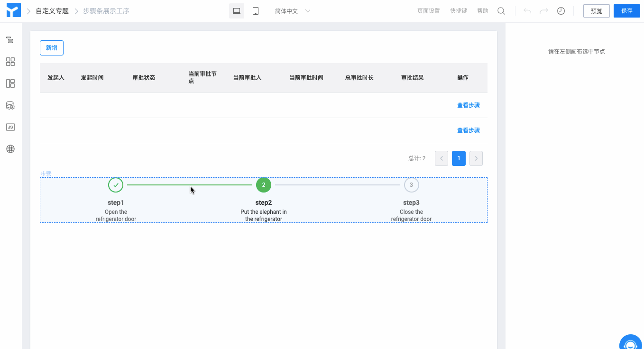
Task: Click the 保存 save button
Action: [627, 11]
